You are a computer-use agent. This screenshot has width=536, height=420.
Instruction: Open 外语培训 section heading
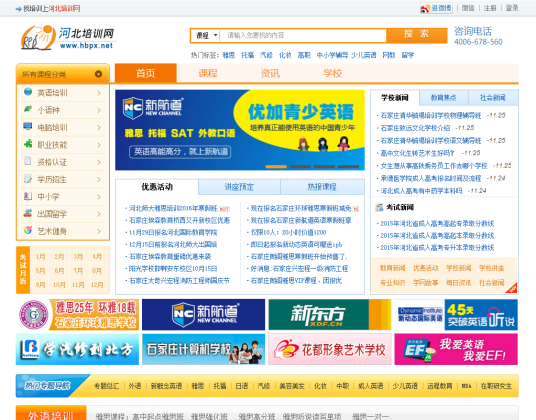[51, 414]
